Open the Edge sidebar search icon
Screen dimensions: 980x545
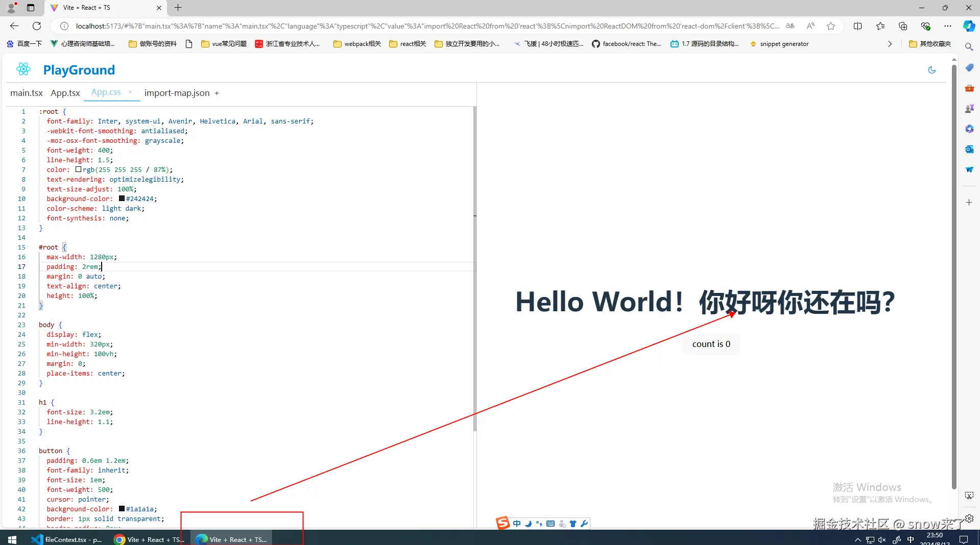pyautogui.click(x=969, y=47)
